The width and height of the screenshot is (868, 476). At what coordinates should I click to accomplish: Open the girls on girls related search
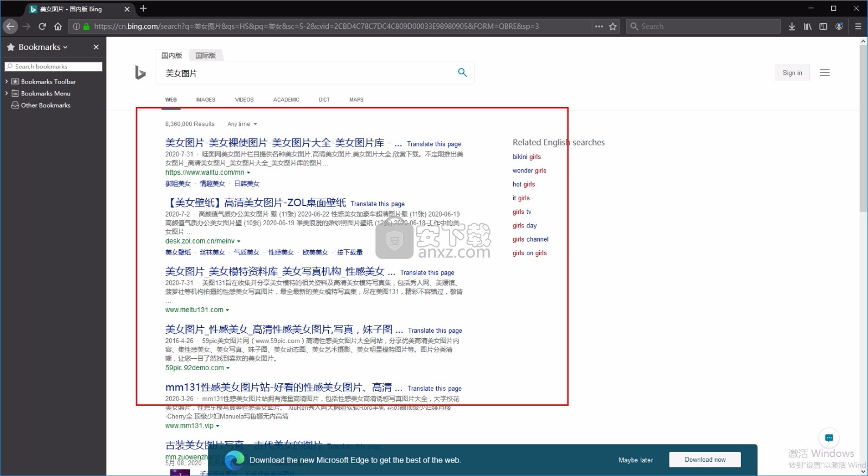[529, 253]
